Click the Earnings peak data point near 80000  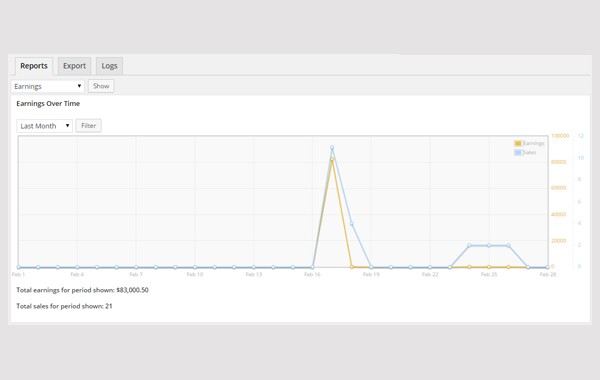click(x=332, y=158)
